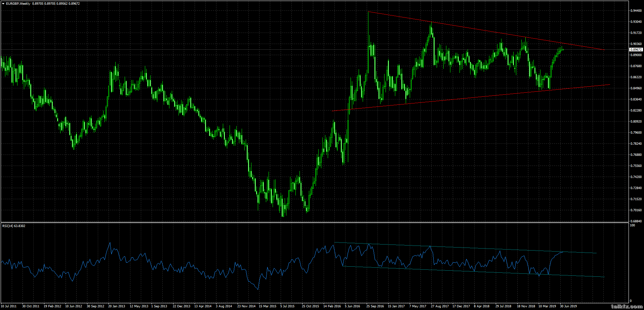Select the 7 May 2017 date label

click(418, 306)
